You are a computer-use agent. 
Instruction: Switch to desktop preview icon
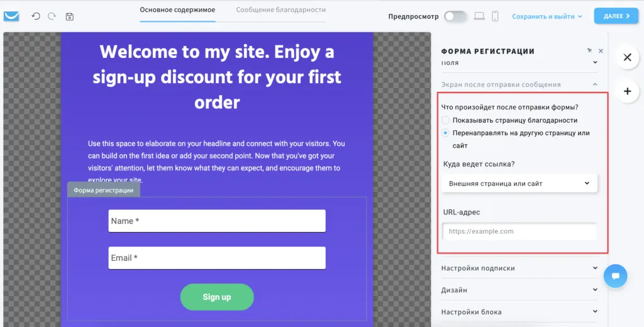479,16
